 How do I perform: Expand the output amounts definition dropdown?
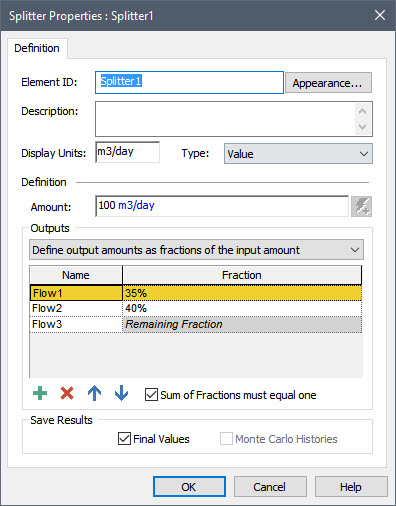coord(196,250)
